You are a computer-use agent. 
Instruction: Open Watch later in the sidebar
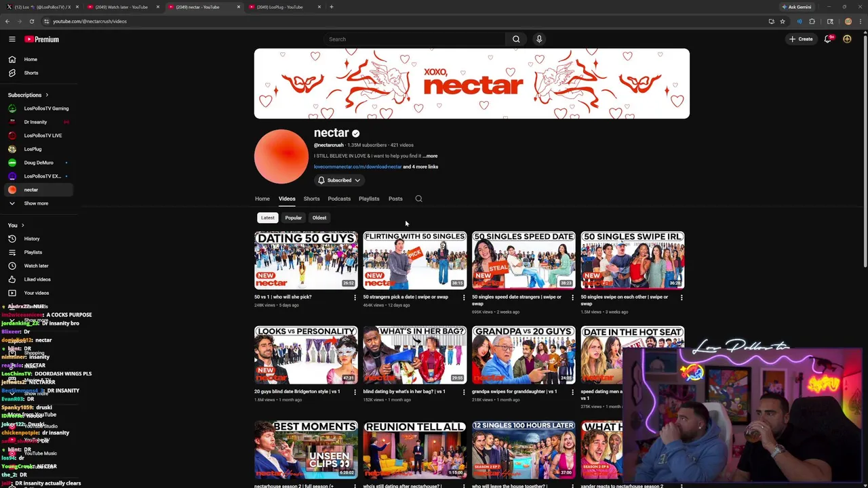(37, 266)
